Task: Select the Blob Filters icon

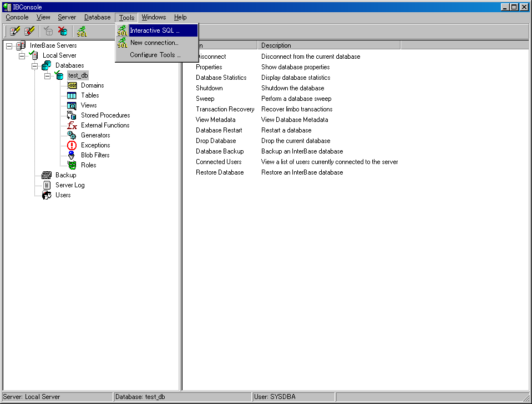Action: tap(72, 155)
